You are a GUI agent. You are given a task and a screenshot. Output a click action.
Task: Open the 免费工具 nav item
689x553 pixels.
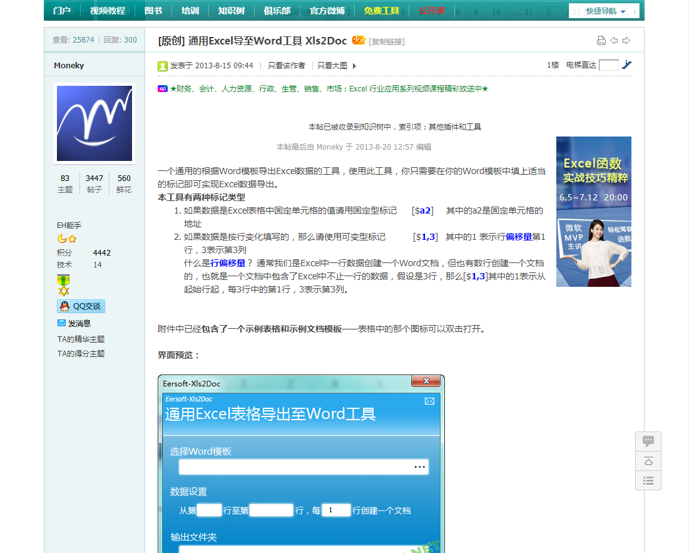click(x=381, y=11)
